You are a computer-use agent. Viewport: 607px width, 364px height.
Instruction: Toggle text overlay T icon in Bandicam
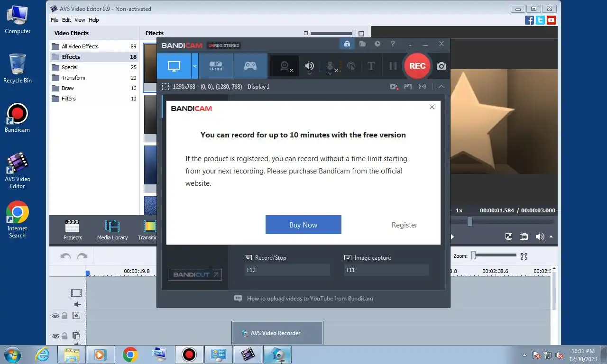tap(371, 66)
